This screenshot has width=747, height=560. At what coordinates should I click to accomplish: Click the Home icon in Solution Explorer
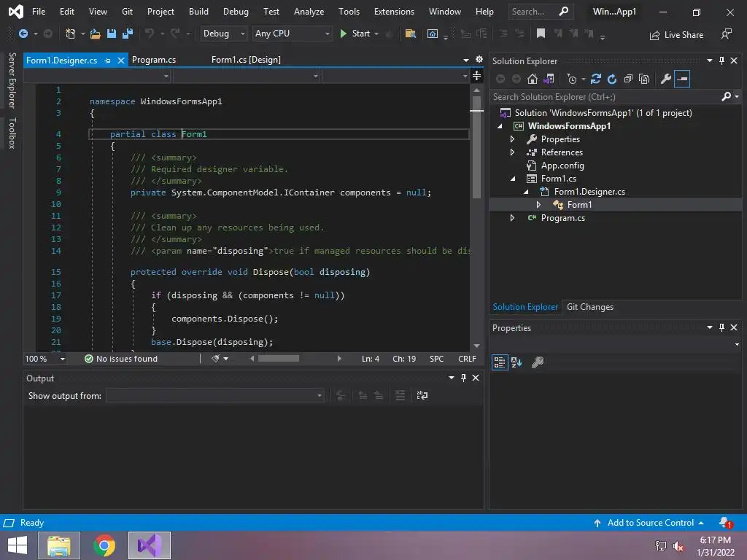533,79
